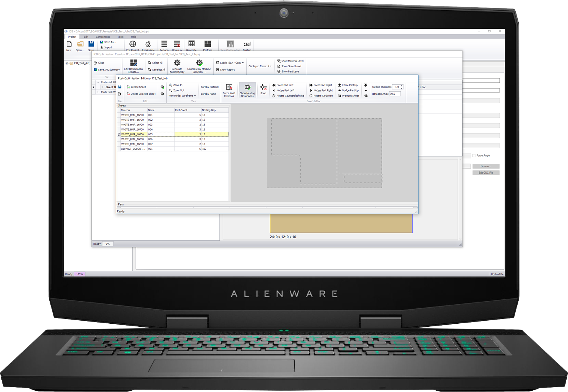568x392 pixels.
Task: Click Nudge Part Right
Action: [321, 91]
